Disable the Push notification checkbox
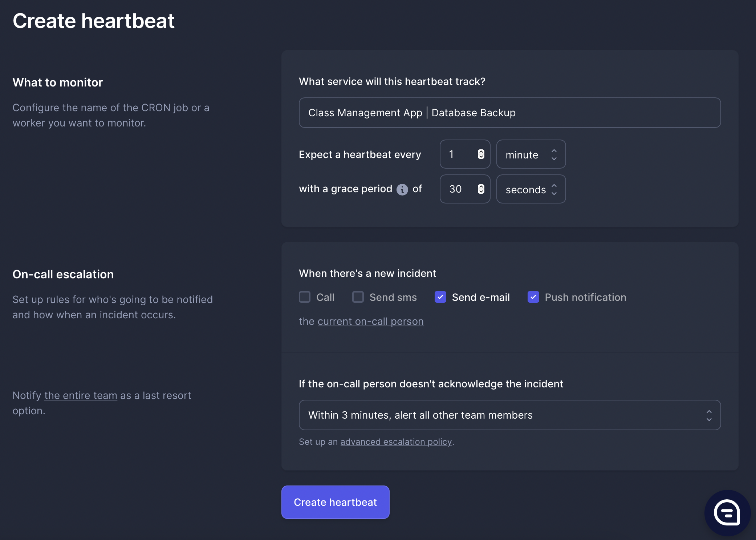Viewport: 756px width, 540px height. pyautogui.click(x=533, y=297)
